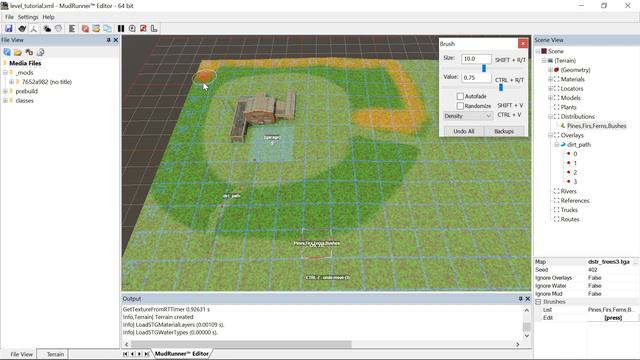
Task: Click the sun-and-cloud weather toolbar icon
Action: (x=47, y=29)
